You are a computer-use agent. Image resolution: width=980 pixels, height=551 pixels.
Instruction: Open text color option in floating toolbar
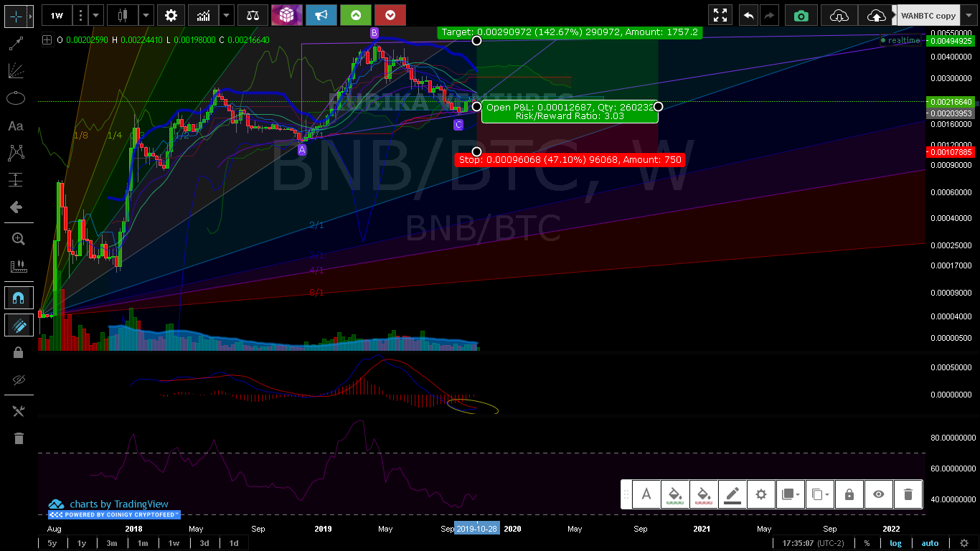[x=646, y=494]
